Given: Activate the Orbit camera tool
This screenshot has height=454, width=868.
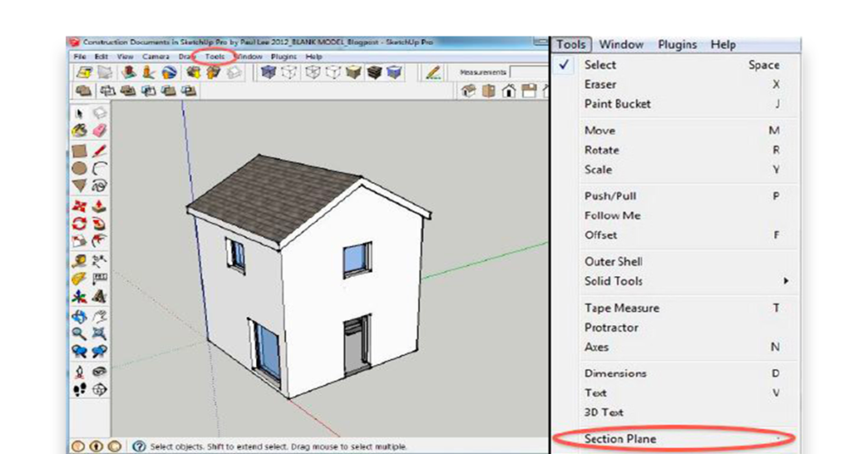Looking at the screenshot, I should click(x=79, y=316).
